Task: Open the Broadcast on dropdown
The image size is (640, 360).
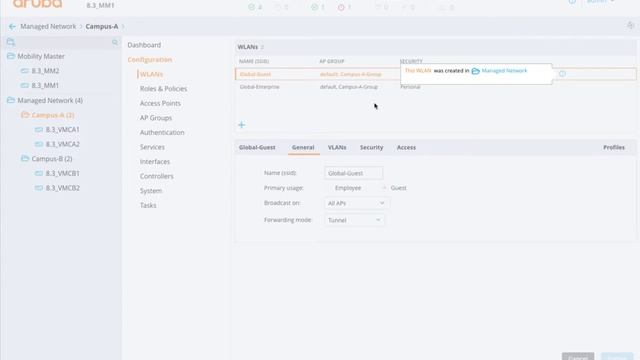Action: click(x=356, y=203)
